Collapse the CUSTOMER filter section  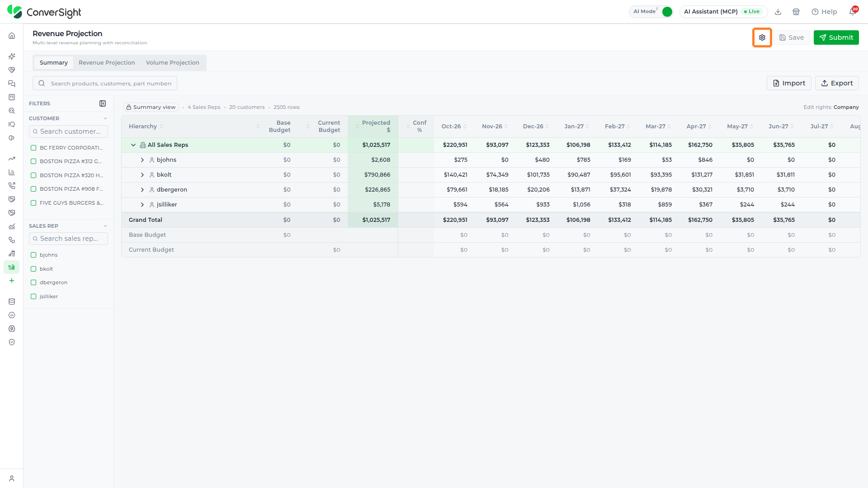tap(105, 118)
